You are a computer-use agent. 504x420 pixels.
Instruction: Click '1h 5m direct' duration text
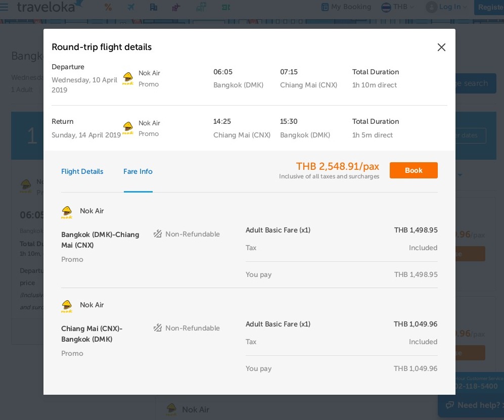(x=372, y=135)
